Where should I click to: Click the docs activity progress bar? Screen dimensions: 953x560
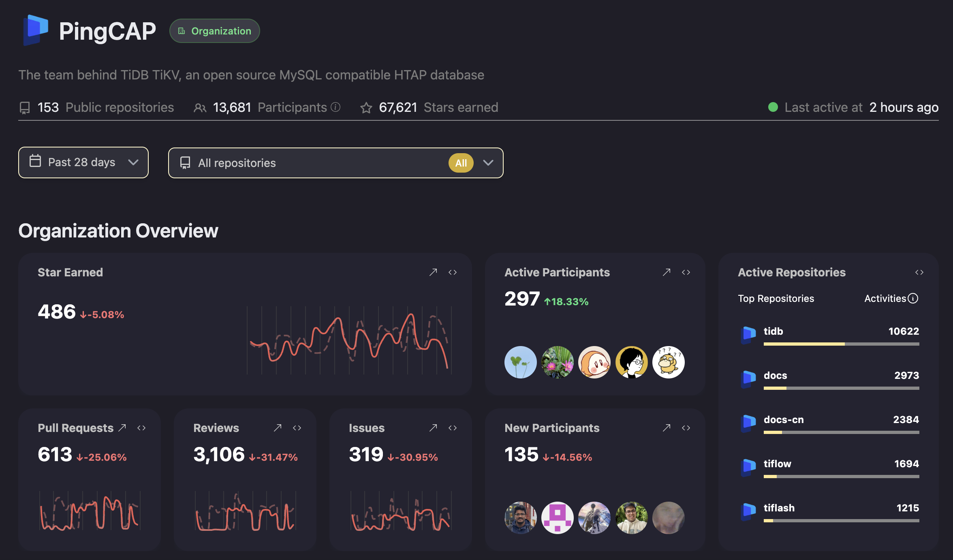click(x=842, y=388)
